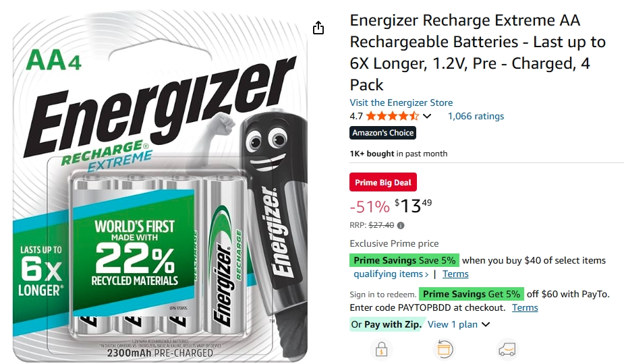This screenshot has width=624, height=364.
Task: Visit the Energizer Store link
Action: coord(401,102)
